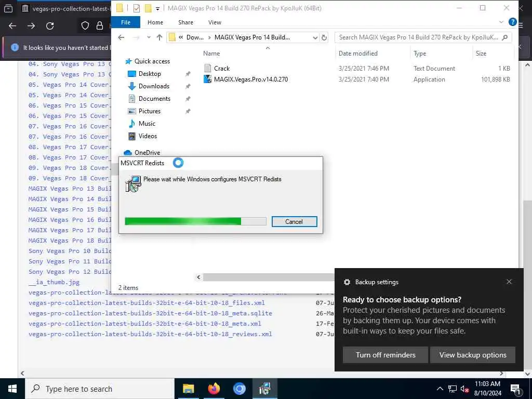Click the Explorer horizontal scrollbar
Screen dimensions: 532x399
click(x=268, y=277)
